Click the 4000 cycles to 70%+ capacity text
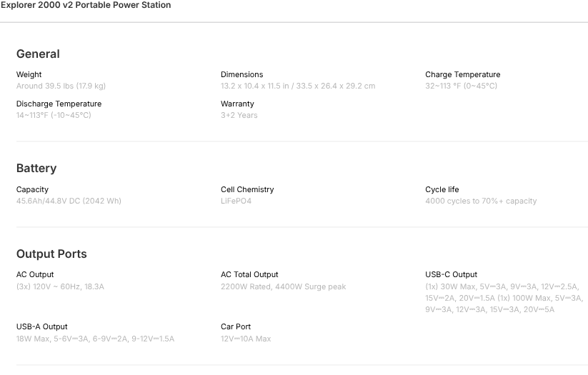The height and width of the screenshot is (375, 588). pyautogui.click(x=481, y=201)
